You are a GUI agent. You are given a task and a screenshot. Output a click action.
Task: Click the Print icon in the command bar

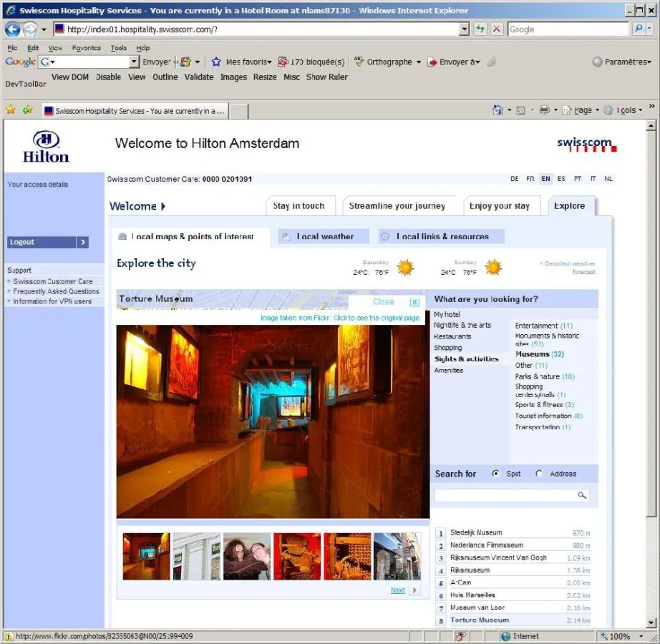(544, 110)
